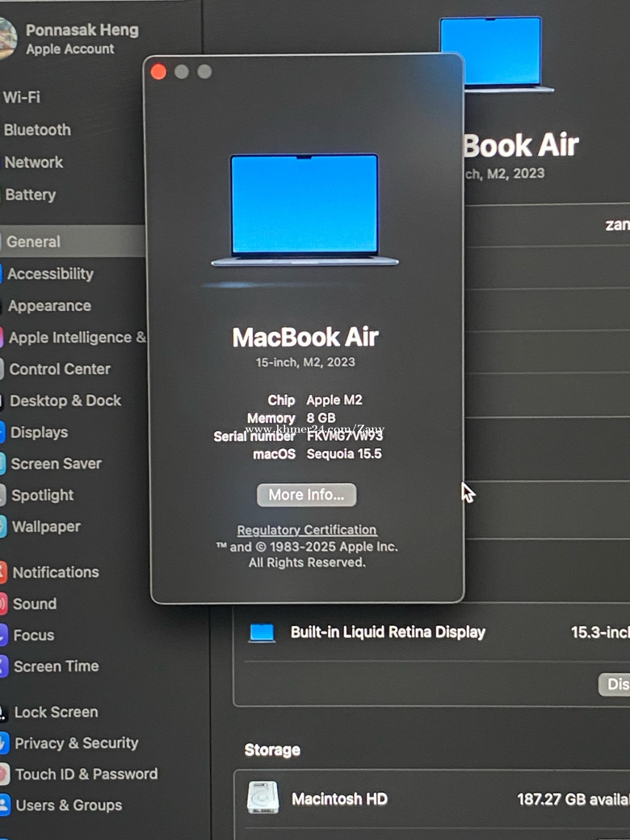Open Focus settings
630x840 pixels.
(x=34, y=635)
